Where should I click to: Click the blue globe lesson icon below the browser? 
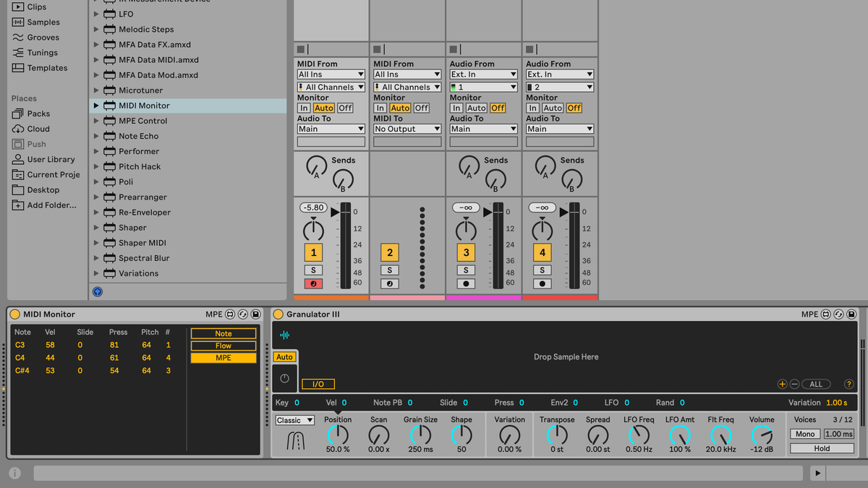click(x=97, y=291)
